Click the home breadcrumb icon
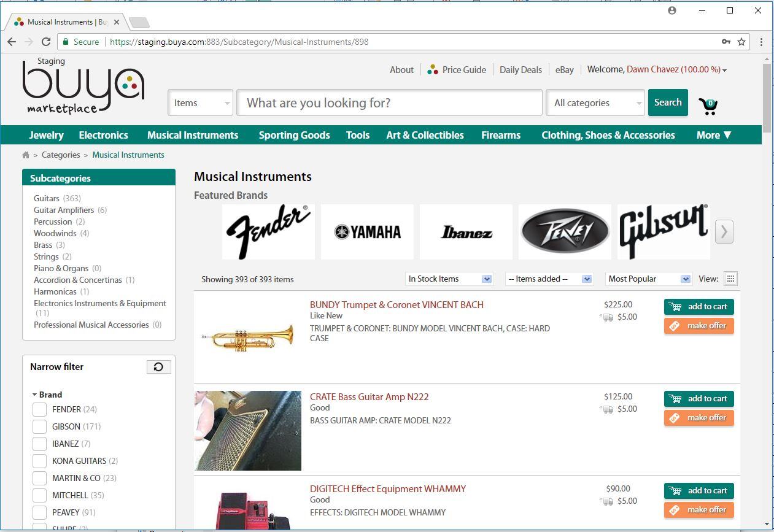 26,155
